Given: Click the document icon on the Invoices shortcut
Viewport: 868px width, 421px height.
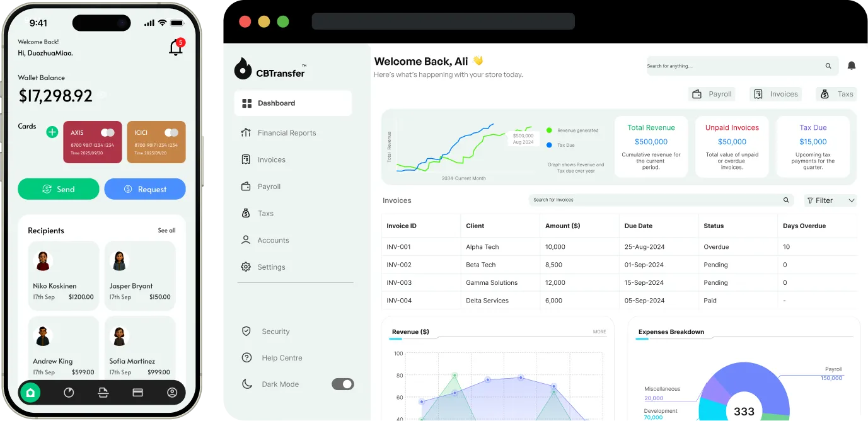Looking at the screenshot, I should pyautogui.click(x=758, y=94).
